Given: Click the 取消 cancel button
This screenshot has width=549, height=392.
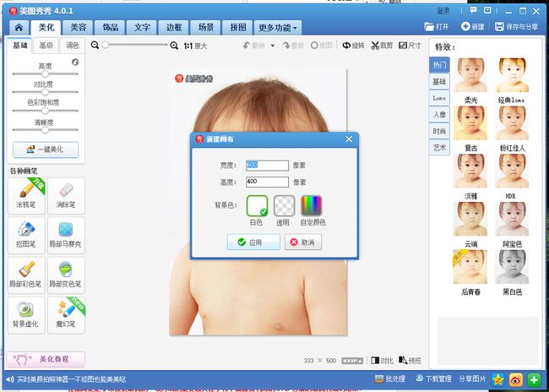Looking at the screenshot, I should click(x=303, y=242).
